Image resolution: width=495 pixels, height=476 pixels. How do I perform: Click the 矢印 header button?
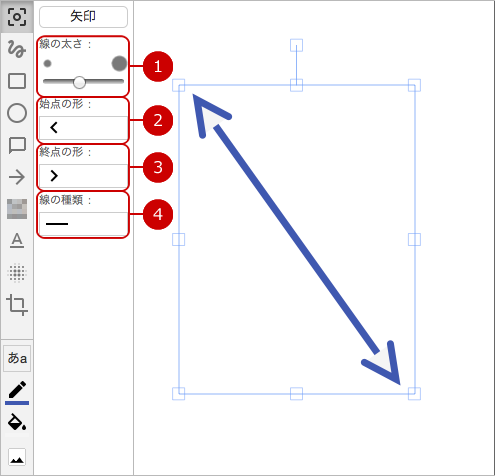pyautogui.click(x=83, y=17)
